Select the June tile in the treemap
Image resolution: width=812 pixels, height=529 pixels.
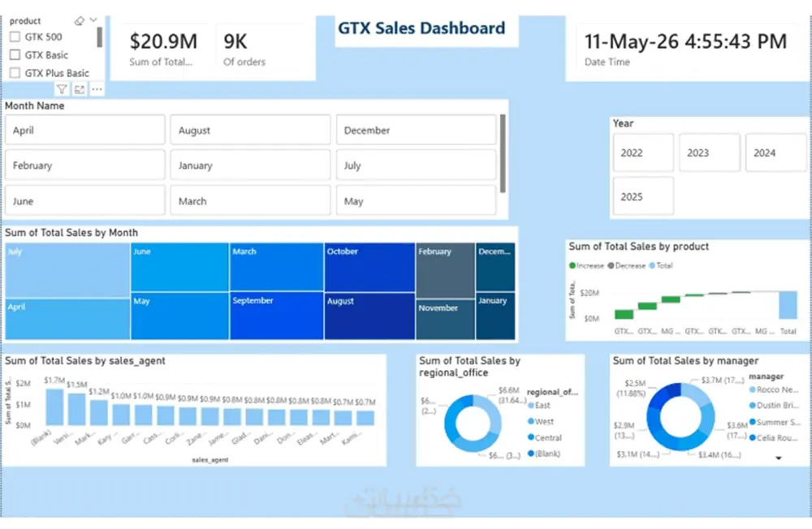[179, 267]
